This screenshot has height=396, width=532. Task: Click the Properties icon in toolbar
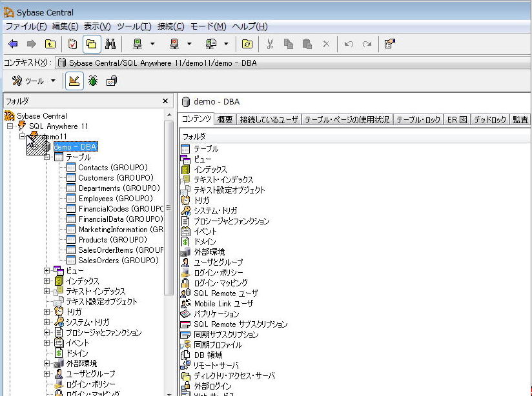pyautogui.click(x=389, y=44)
